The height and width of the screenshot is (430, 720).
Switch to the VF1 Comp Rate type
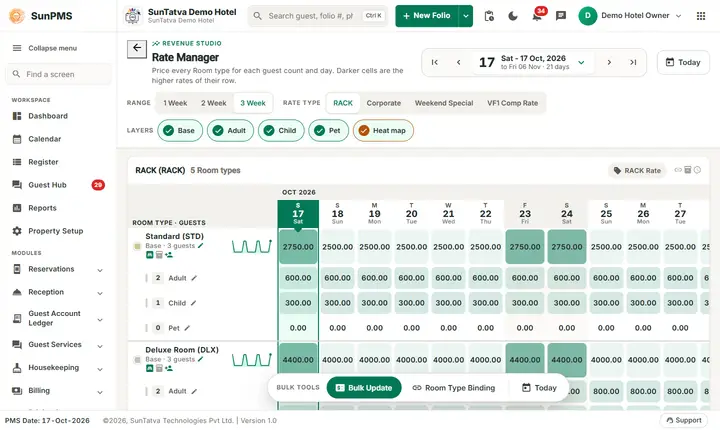[x=512, y=103]
